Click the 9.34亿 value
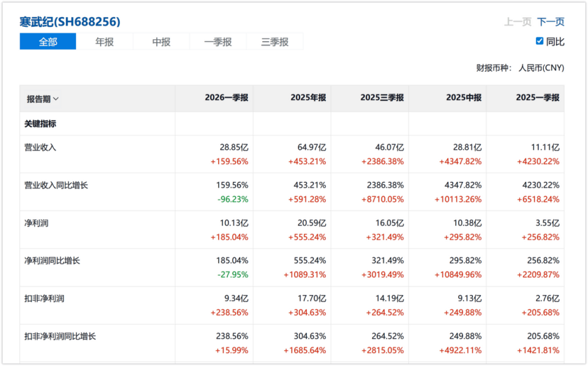 point(236,299)
